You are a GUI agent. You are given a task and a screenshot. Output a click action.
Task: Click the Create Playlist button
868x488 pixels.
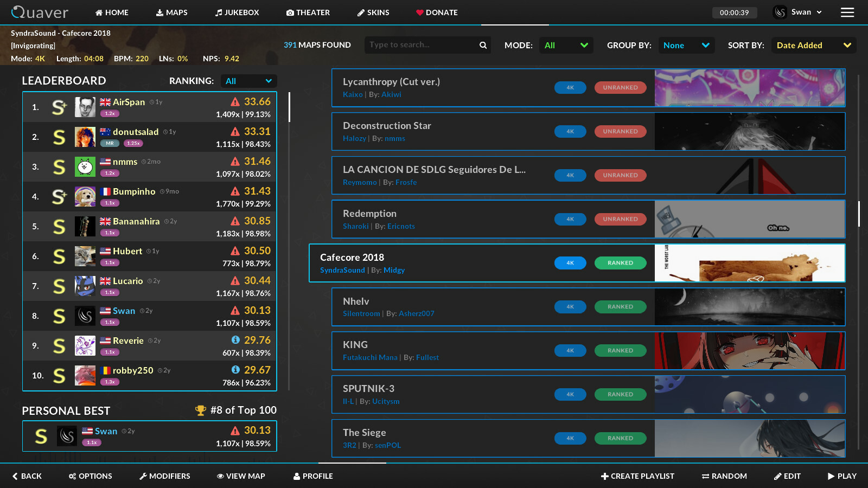click(637, 476)
